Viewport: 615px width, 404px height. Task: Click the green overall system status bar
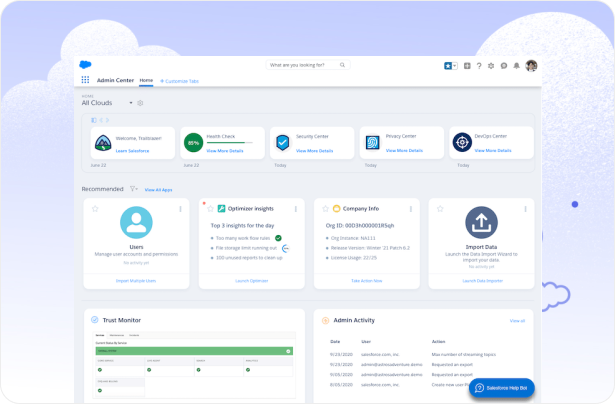[194, 351]
